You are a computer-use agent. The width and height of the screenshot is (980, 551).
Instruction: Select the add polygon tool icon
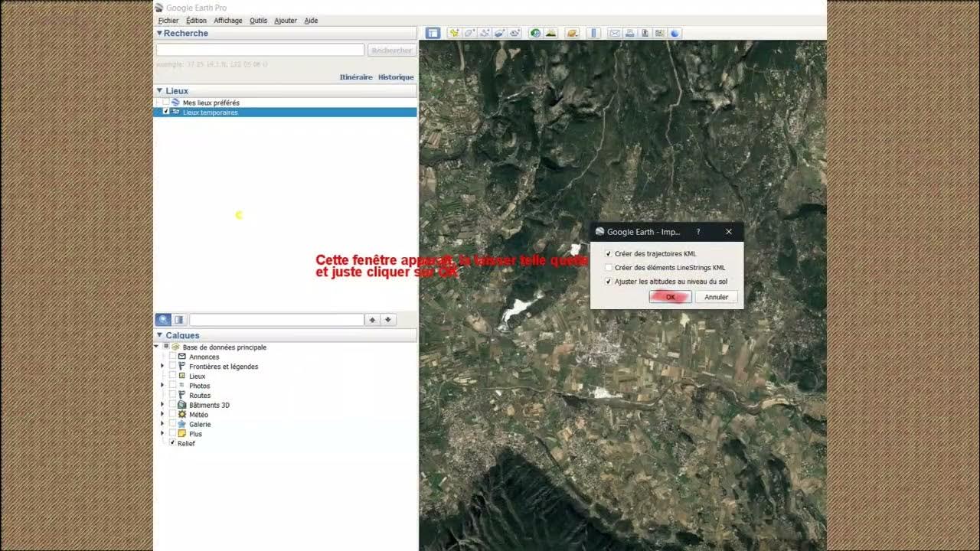click(x=469, y=33)
